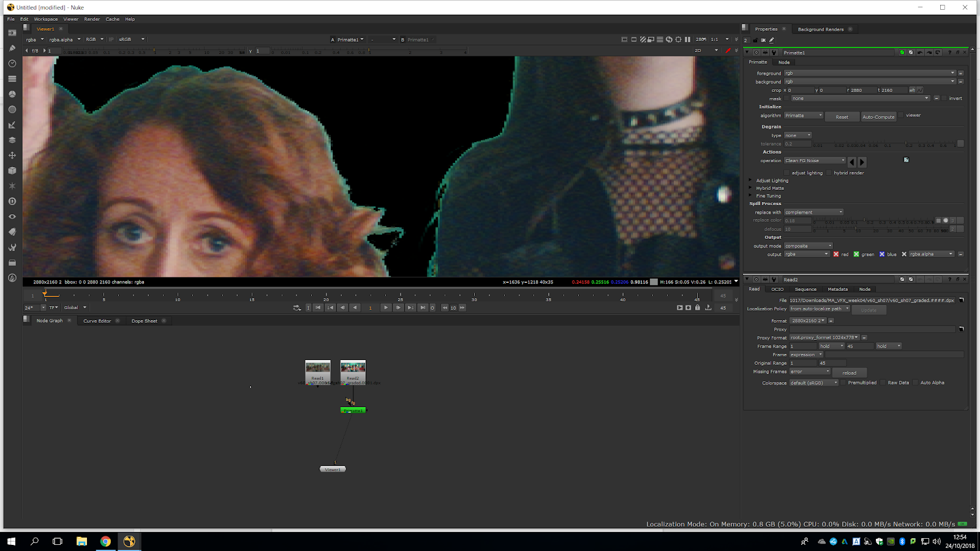The width and height of the screenshot is (980, 551).
Task: Enable the hybrid render checkbox
Action: (x=829, y=173)
